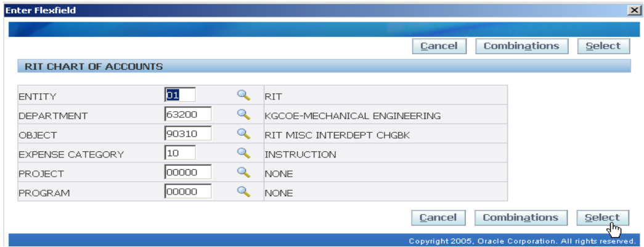This screenshot has height=247, width=644.
Task: Click the EXPENSE CATEGORY magnifier icon
Action: (x=244, y=153)
